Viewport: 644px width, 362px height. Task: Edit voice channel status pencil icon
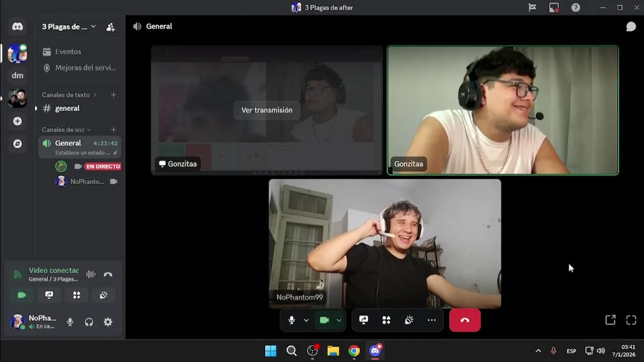pyautogui.click(x=115, y=153)
